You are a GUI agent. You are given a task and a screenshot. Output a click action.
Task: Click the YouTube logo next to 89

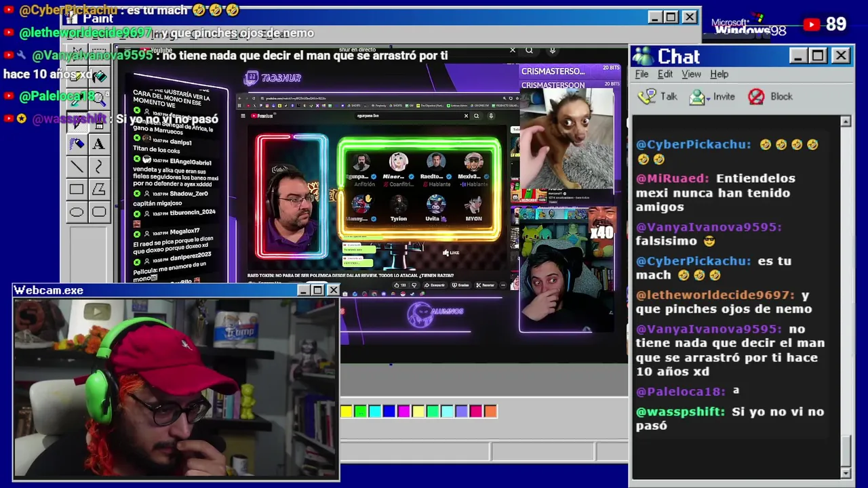(812, 24)
